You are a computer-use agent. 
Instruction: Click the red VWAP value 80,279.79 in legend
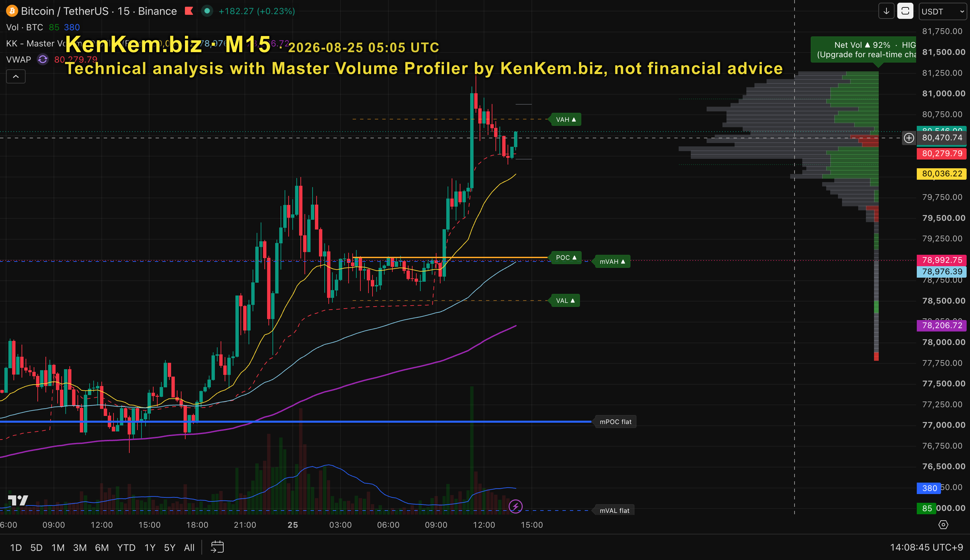[x=76, y=60]
